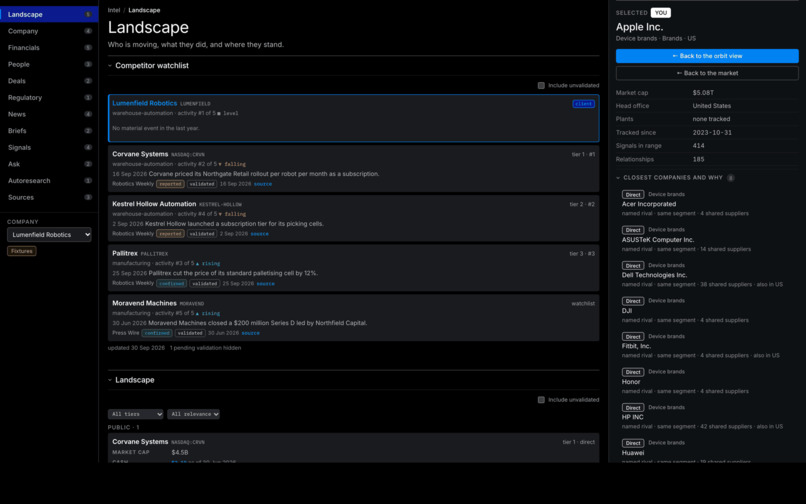This screenshot has height=504, width=806.
Task: Open the Pallitrex watchlist card title
Action: pyautogui.click(x=125, y=253)
